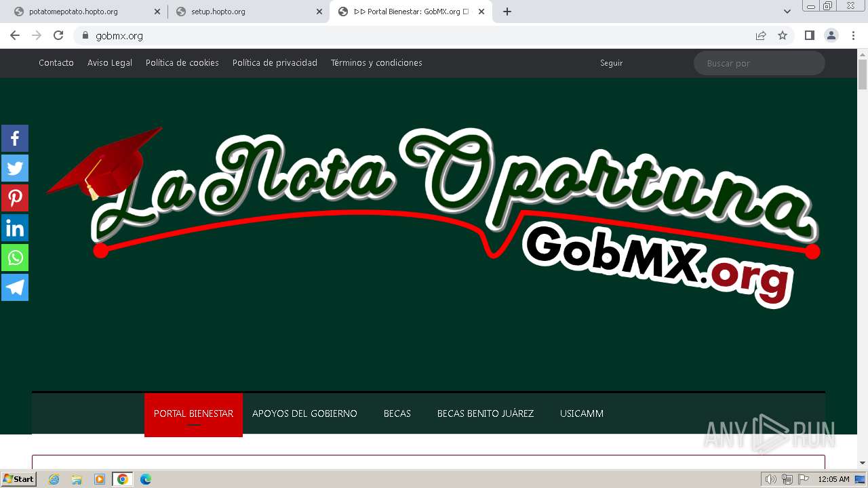Share page via Telegram icon
Viewport: 868px width, 488px height.
15,287
